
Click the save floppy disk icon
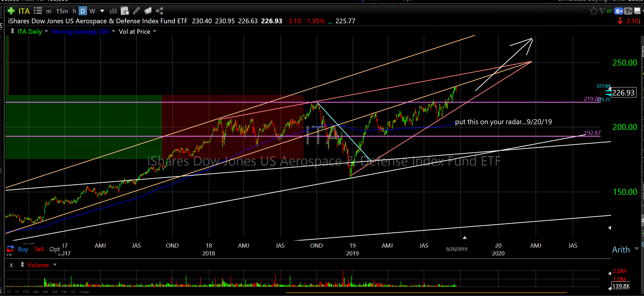[x=637, y=11]
